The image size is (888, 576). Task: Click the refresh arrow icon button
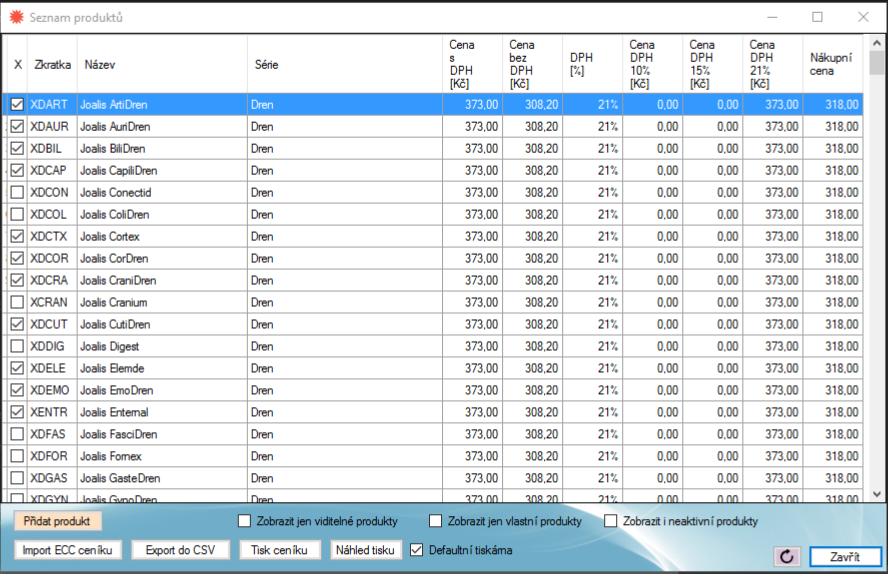787,557
